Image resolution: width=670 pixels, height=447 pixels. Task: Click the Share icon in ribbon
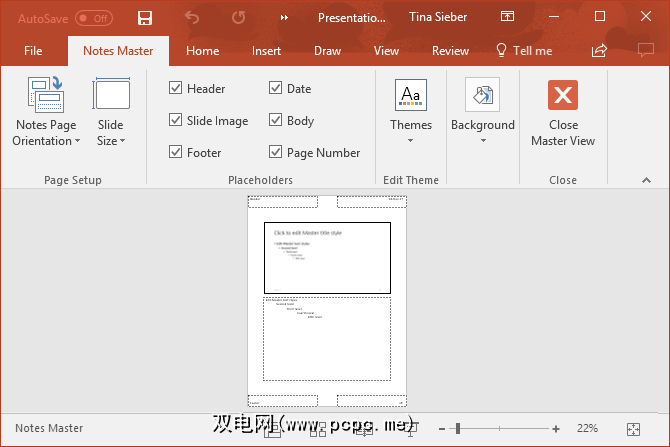pyautogui.click(x=600, y=51)
